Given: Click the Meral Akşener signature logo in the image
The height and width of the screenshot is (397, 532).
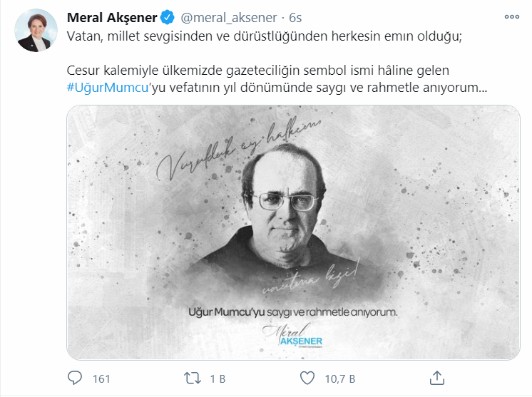Looking at the screenshot, I should coord(293,335).
